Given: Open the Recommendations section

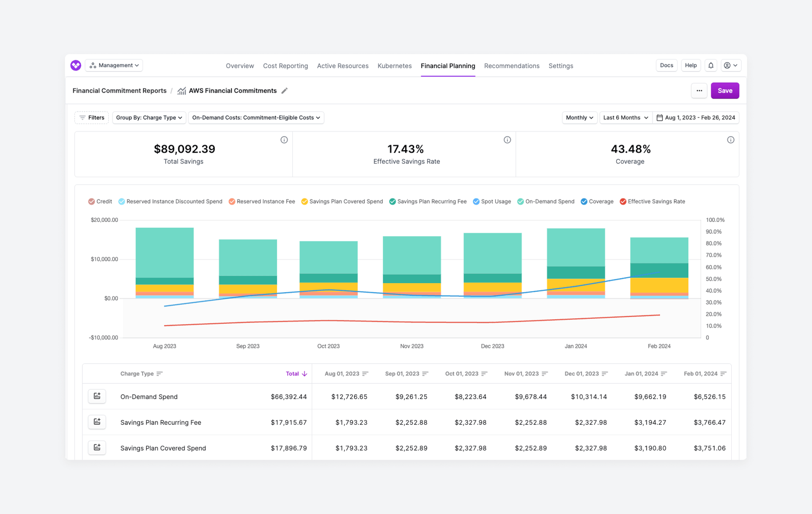Looking at the screenshot, I should point(512,66).
